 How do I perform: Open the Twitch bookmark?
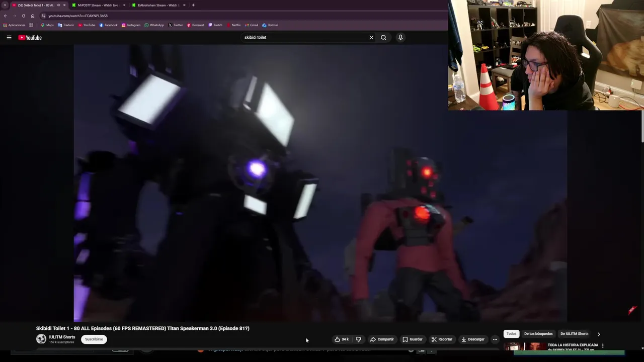pyautogui.click(x=215, y=25)
